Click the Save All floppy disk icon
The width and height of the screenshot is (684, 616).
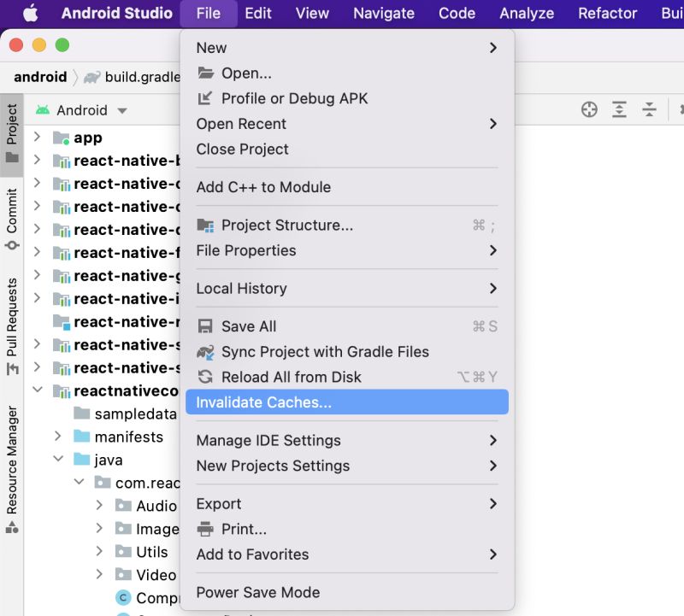(x=203, y=326)
